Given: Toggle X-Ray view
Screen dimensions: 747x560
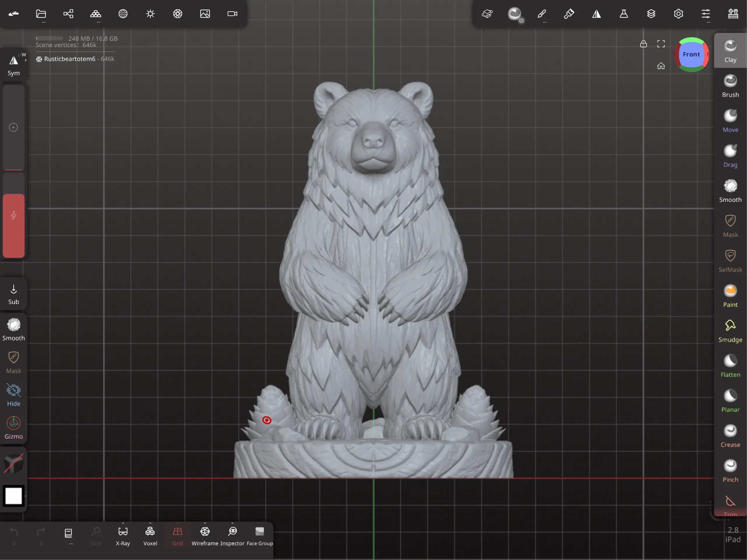Looking at the screenshot, I should tap(123, 536).
